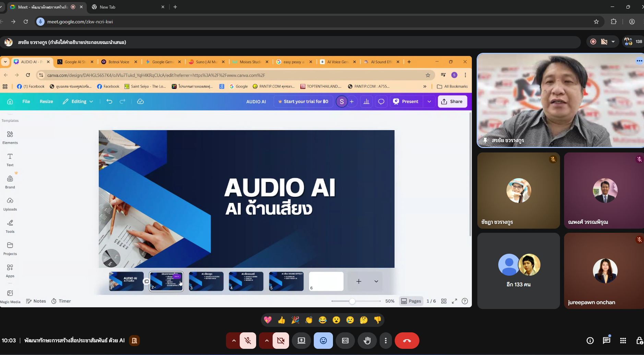Click the red leave call button
Image resolution: width=644 pixels, height=355 pixels.
(407, 341)
